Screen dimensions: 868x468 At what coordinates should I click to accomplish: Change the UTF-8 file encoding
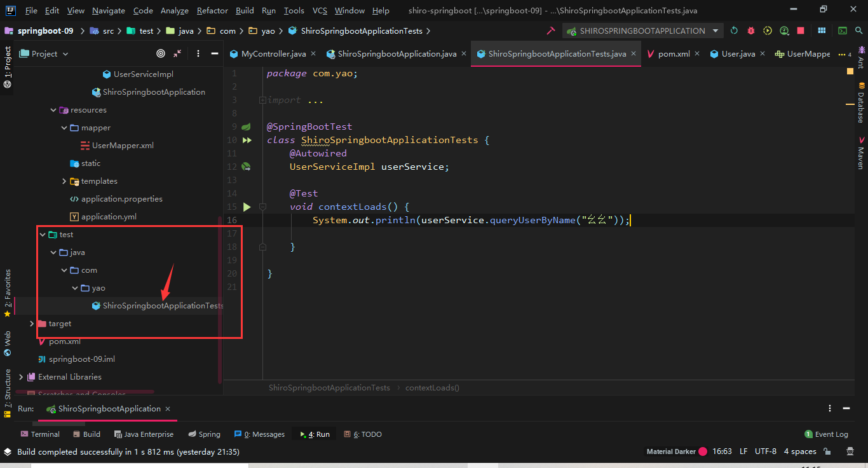(x=766, y=451)
